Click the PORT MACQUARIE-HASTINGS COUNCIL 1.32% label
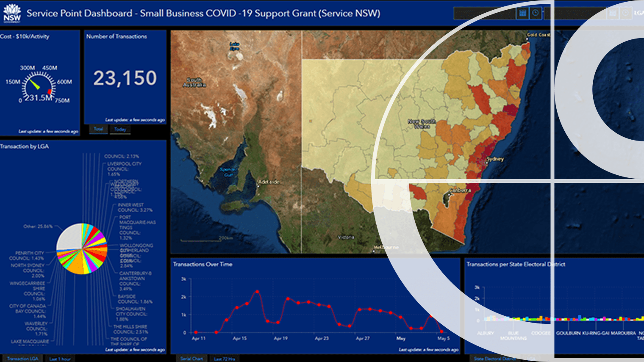 [x=137, y=227]
